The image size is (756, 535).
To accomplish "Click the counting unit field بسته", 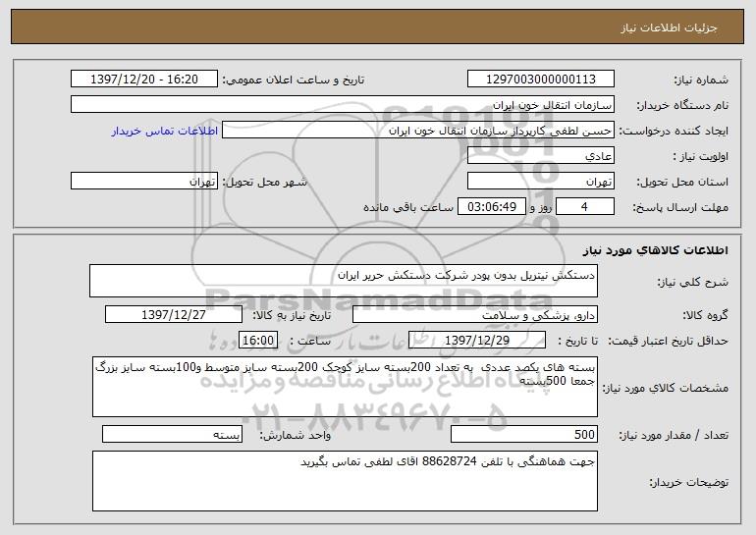I will click(x=172, y=434).
